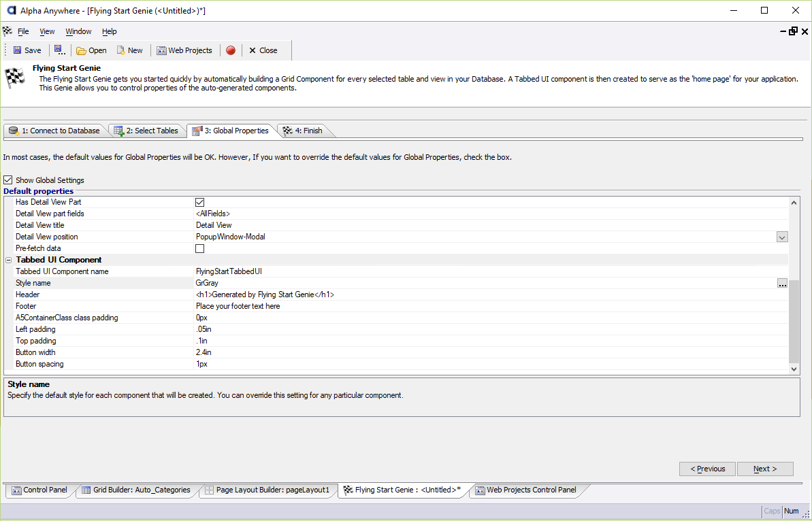Click the toolbar Close button
Viewport: 812px width, 521px height.
point(263,50)
